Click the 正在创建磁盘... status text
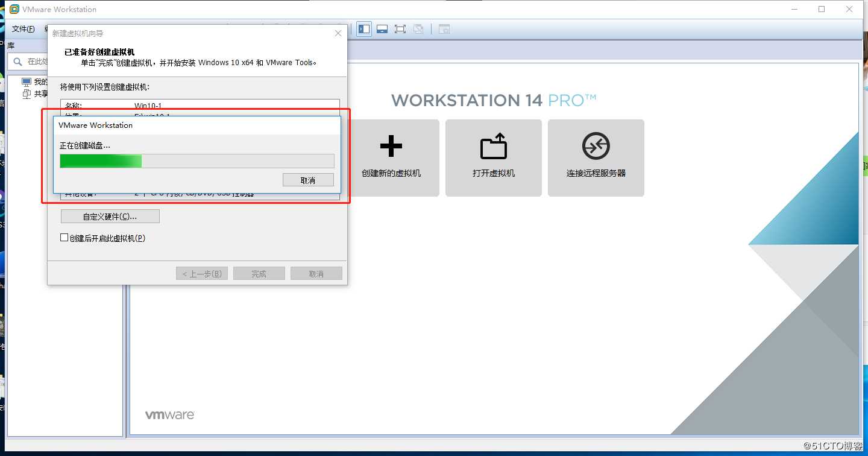The image size is (868, 456). point(85,145)
